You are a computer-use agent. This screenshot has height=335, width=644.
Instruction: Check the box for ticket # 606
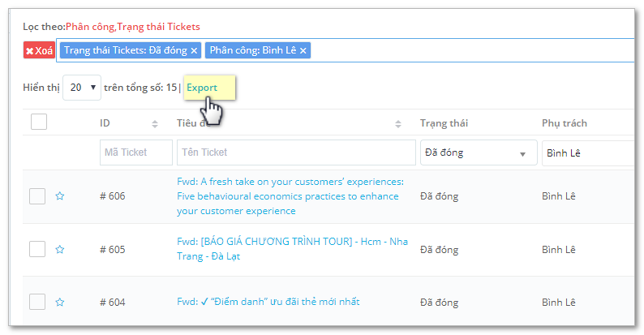(37, 196)
